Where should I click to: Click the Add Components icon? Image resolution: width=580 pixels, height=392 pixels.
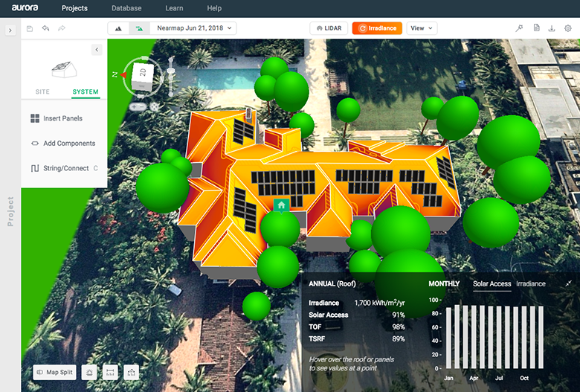tap(35, 144)
